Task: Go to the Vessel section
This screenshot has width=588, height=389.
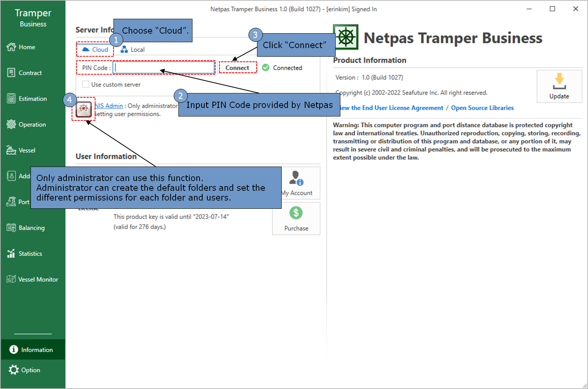Action: 21,150
